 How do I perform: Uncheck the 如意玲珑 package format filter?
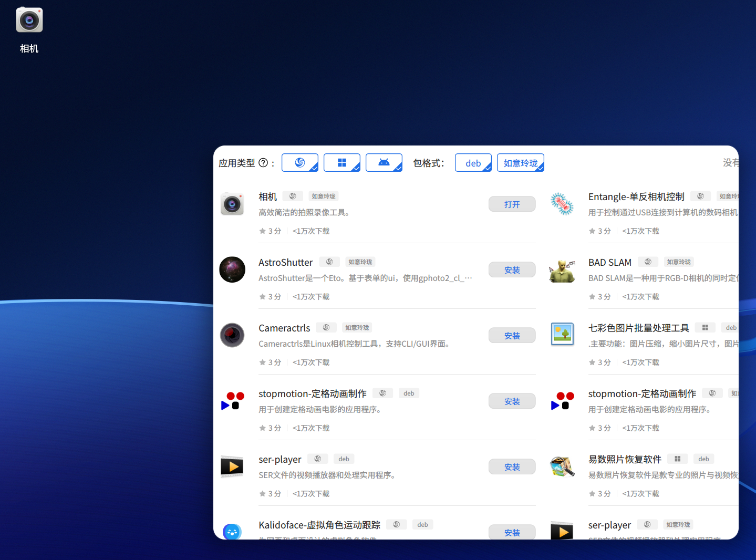point(521,162)
